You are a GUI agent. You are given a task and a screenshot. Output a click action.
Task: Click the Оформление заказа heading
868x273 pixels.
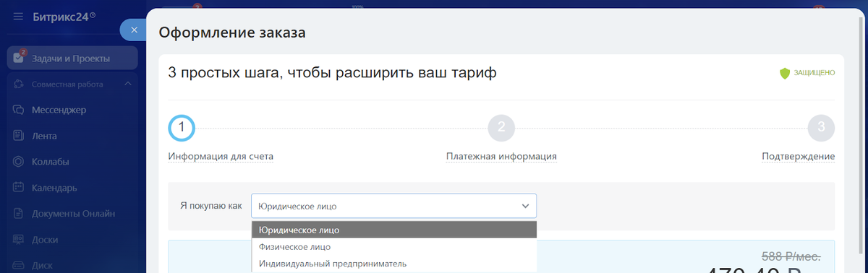click(x=232, y=32)
